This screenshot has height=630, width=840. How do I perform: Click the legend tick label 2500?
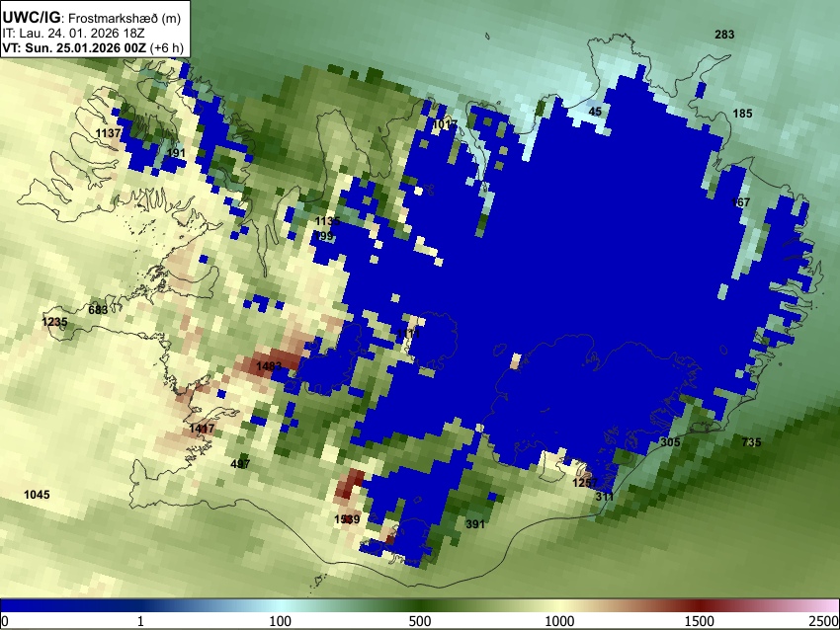click(x=824, y=621)
